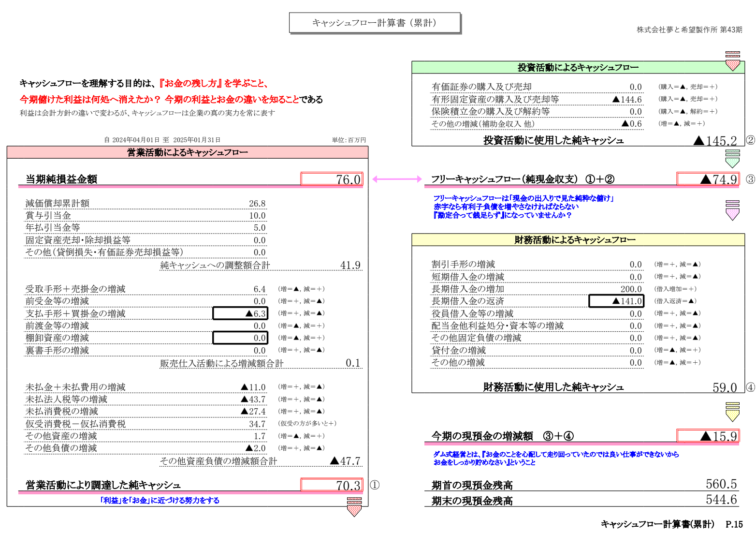Image resolution: width=756 pixels, height=533 pixels.
Task: Select the circled ③ marker beside ▲74.9
Action: 750,178
